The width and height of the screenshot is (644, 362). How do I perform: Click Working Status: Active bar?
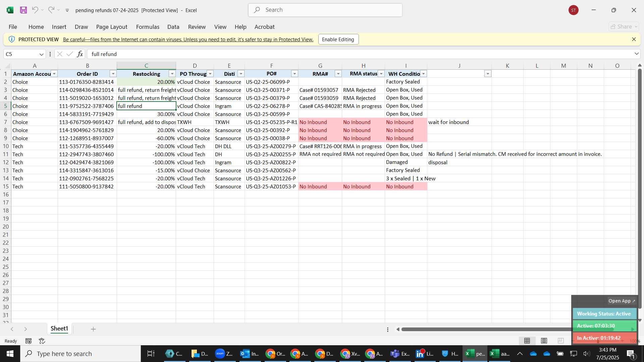[604, 314]
